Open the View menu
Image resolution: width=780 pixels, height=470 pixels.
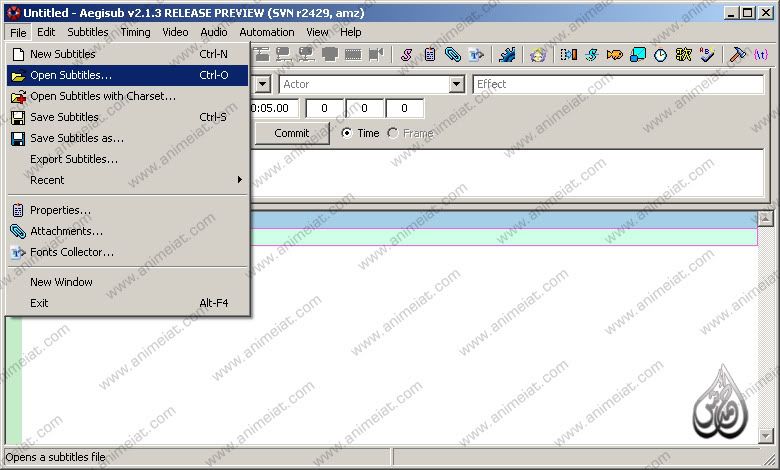point(317,32)
